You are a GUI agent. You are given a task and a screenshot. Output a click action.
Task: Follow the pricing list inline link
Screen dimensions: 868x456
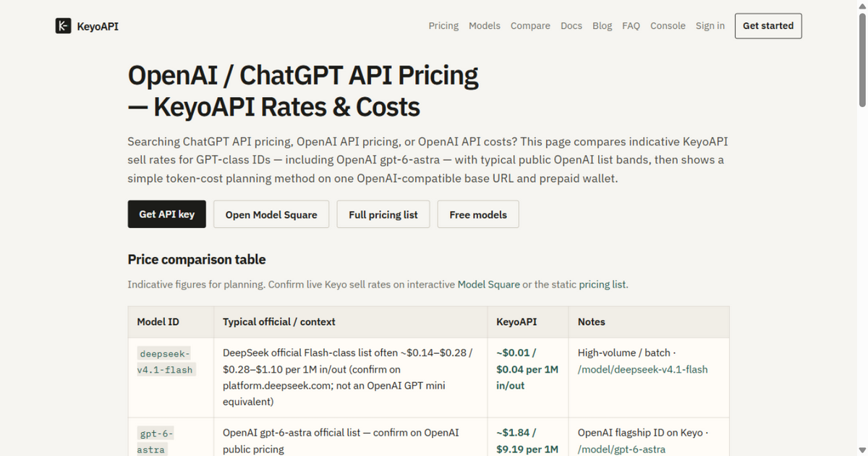click(603, 284)
